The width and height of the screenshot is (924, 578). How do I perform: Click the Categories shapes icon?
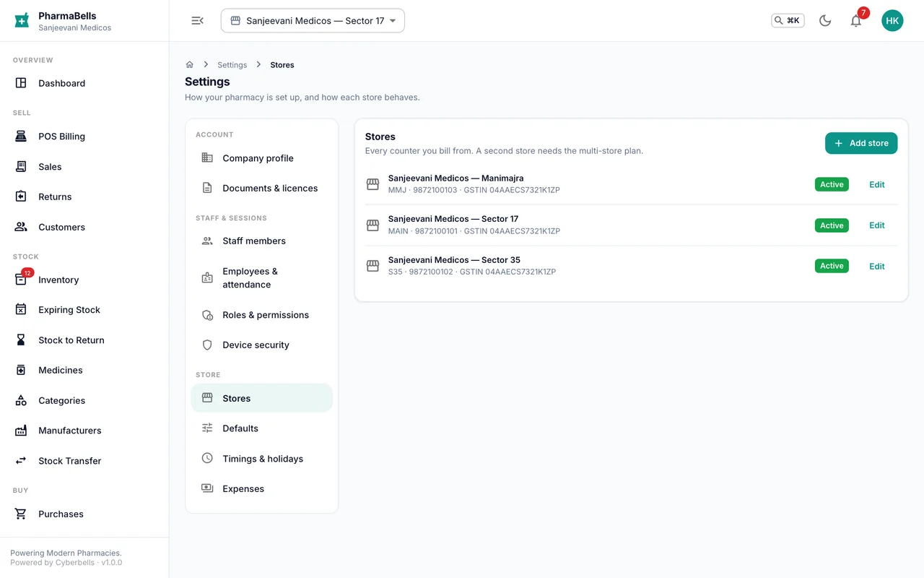[21, 400]
